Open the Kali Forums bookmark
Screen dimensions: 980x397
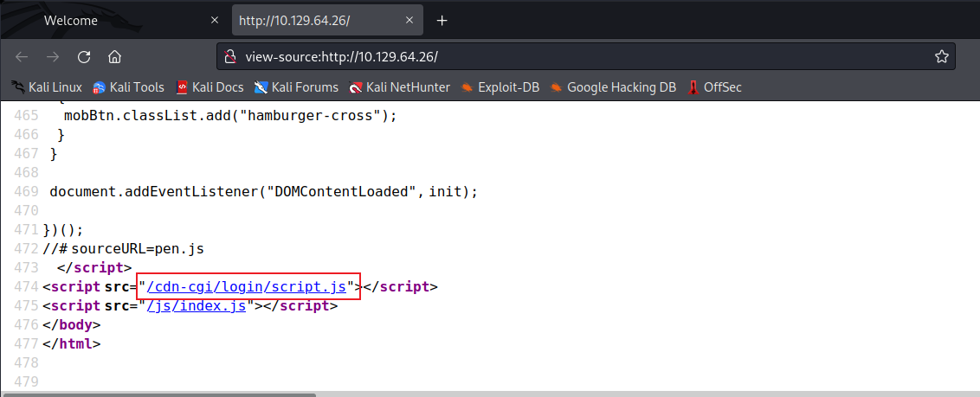[x=296, y=87]
